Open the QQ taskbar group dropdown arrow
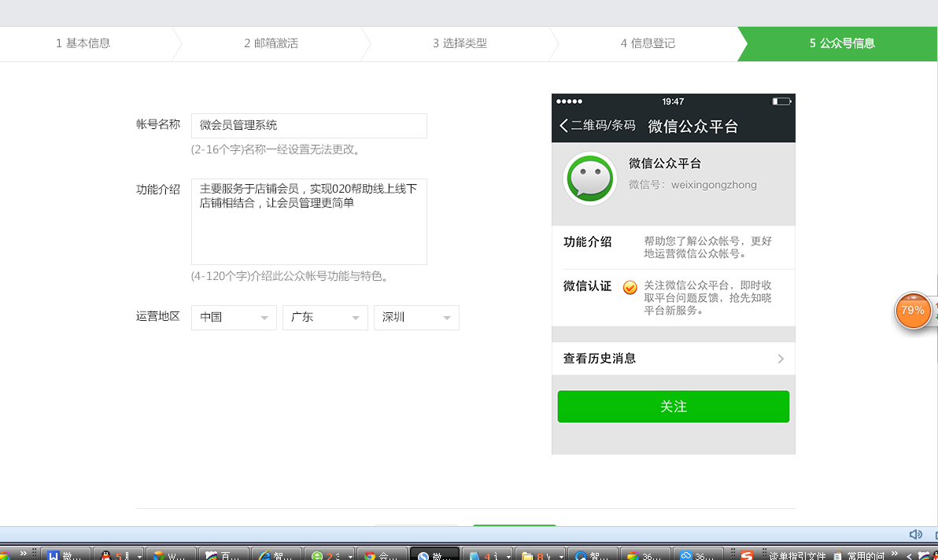 [x=139, y=556]
